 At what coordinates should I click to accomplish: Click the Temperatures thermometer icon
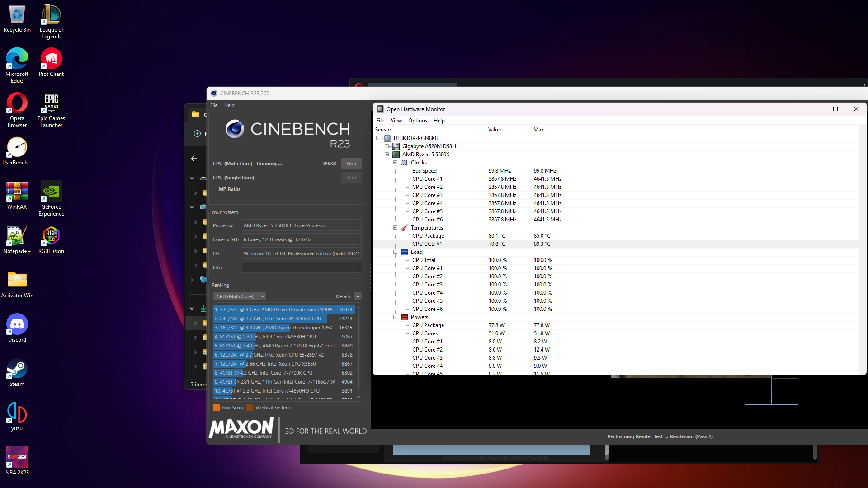point(405,228)
